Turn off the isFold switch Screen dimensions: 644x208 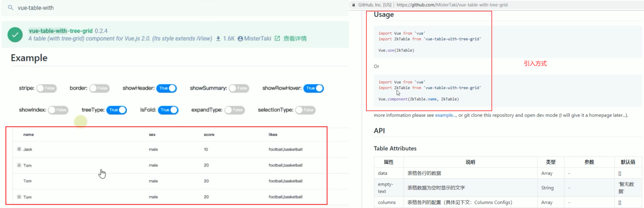tap(168, 110)
